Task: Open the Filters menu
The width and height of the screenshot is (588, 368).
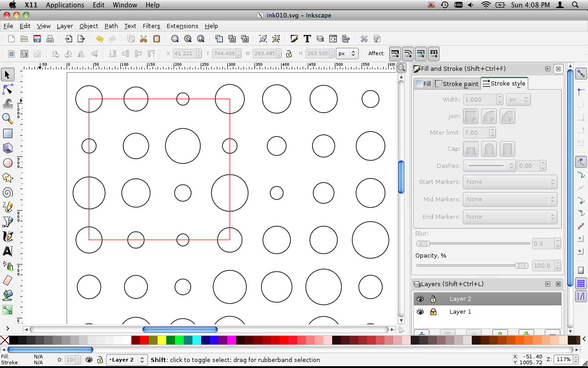Action: tap(151, 26)
